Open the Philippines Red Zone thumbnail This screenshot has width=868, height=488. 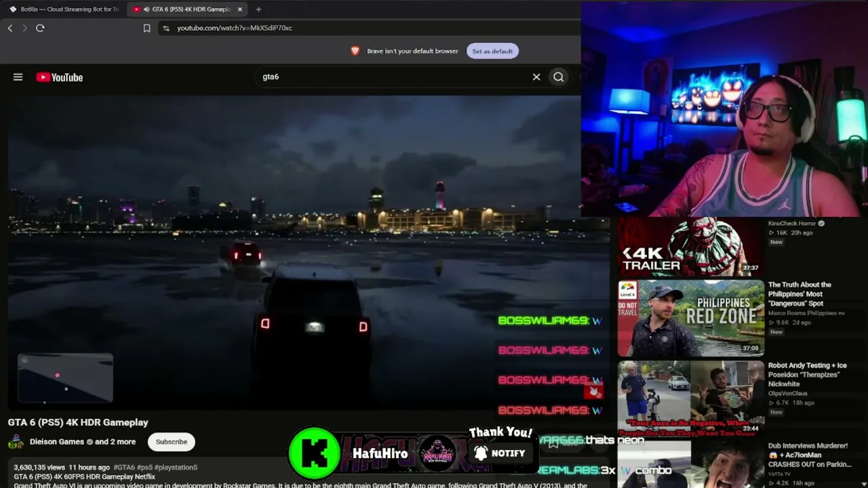click(690, 318)
